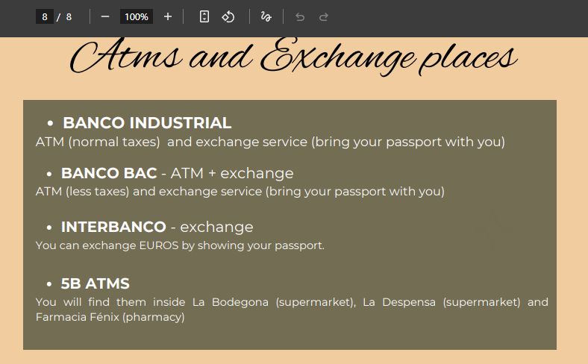Click the zoom out minus icon
Image resolution: width=588 pixels, height=364 pixels.
pyautogui.click(x=105, y=16)
